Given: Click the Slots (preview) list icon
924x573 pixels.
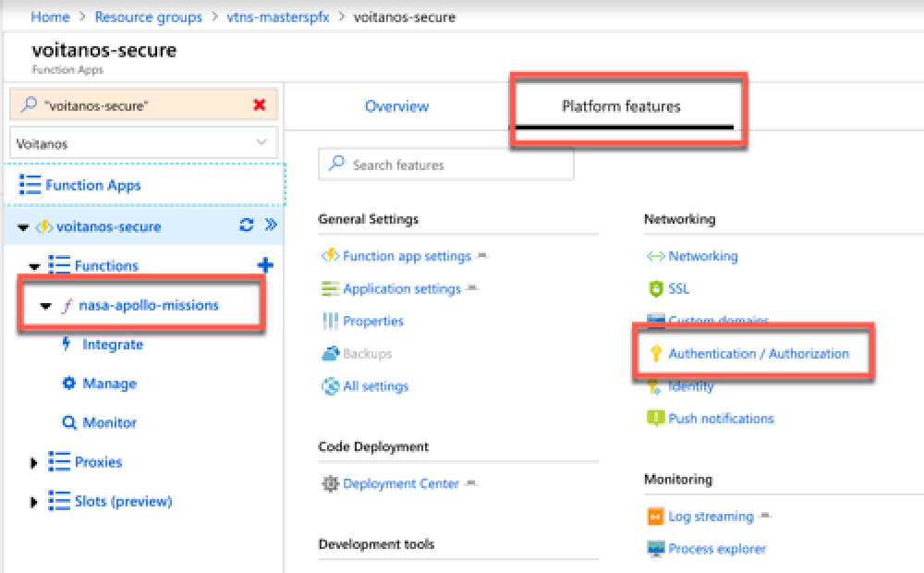Looking at the screenshot, I should click(59, 501).
